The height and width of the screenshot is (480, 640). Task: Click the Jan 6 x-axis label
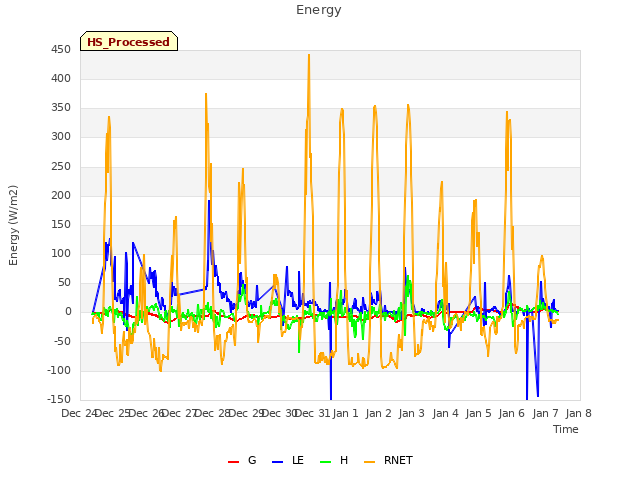point(511,413)
